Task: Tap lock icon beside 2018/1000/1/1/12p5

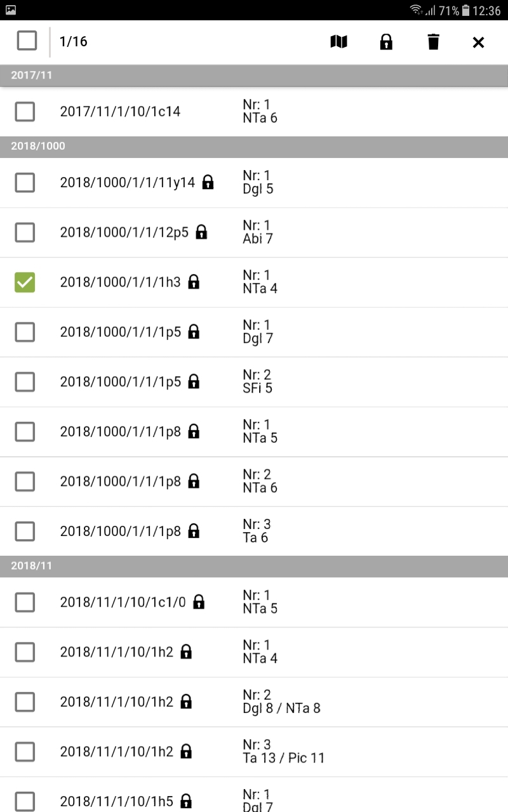Action: 201,232
